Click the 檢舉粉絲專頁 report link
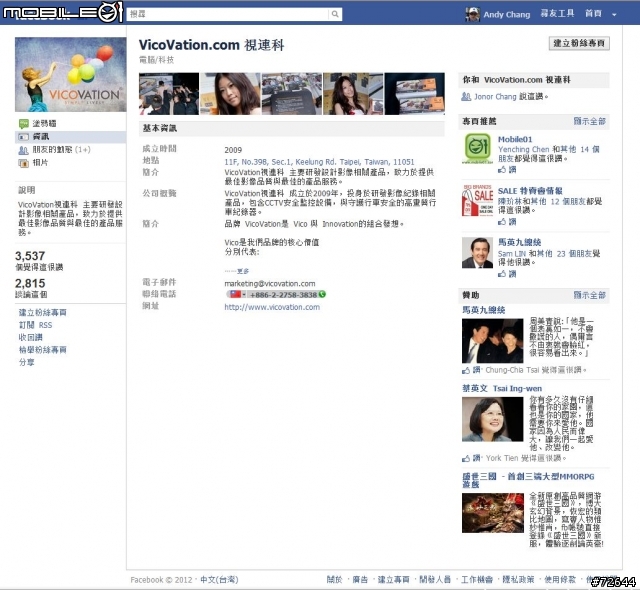Screen dimensions: 640x590 [42, 350]
